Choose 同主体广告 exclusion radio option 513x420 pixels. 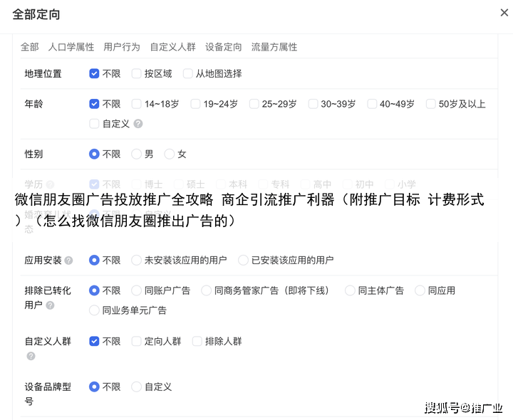[350, 290]
